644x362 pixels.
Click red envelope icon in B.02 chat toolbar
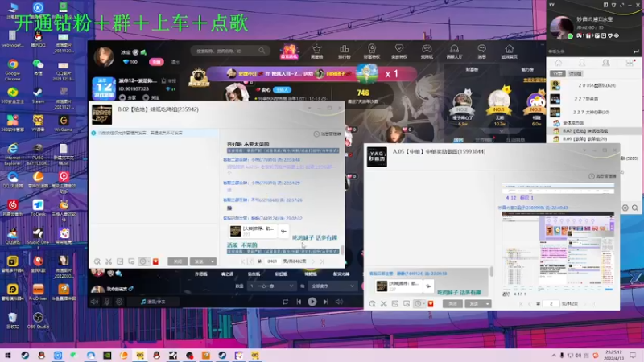[x=155, y=261]
